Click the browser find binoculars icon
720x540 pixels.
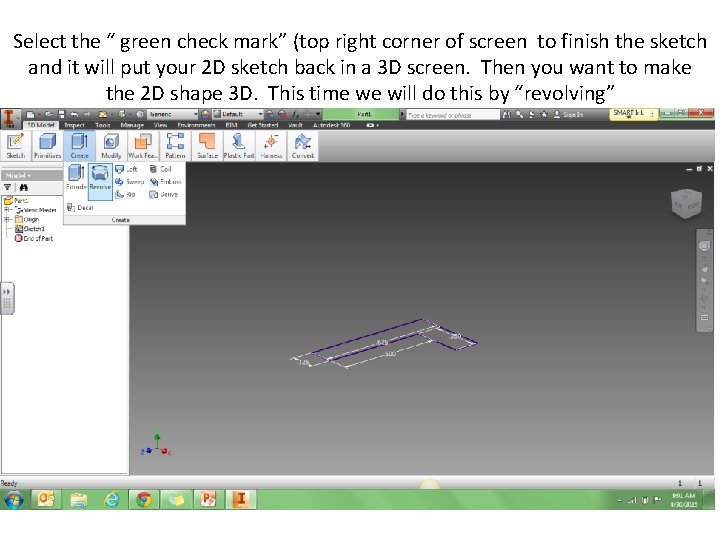click(x=23, y=187)
